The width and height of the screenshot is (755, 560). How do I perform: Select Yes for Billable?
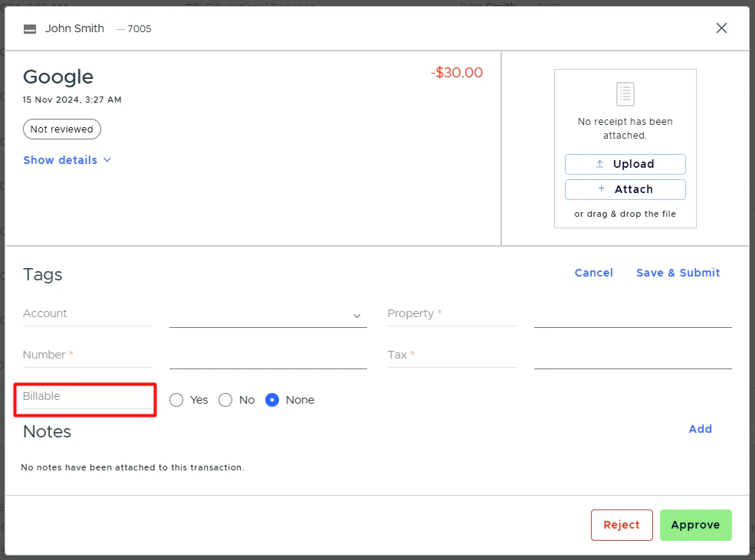click(x=176, y=399)
